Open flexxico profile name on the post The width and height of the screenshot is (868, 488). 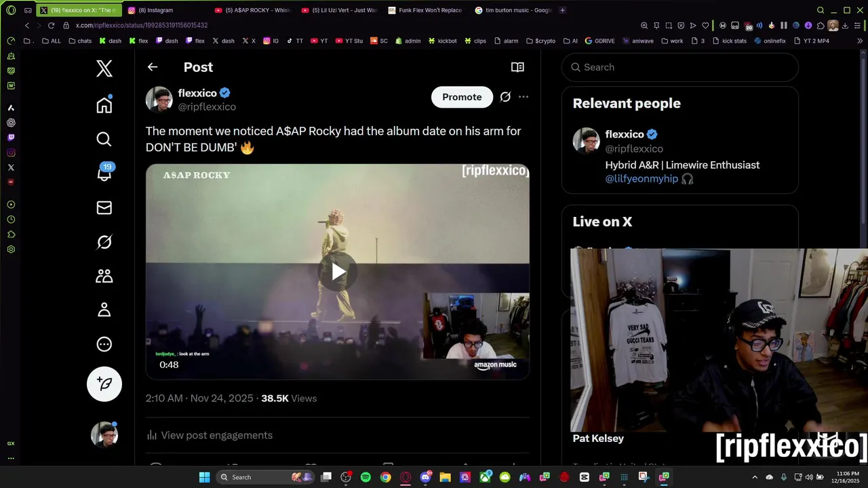197,93
